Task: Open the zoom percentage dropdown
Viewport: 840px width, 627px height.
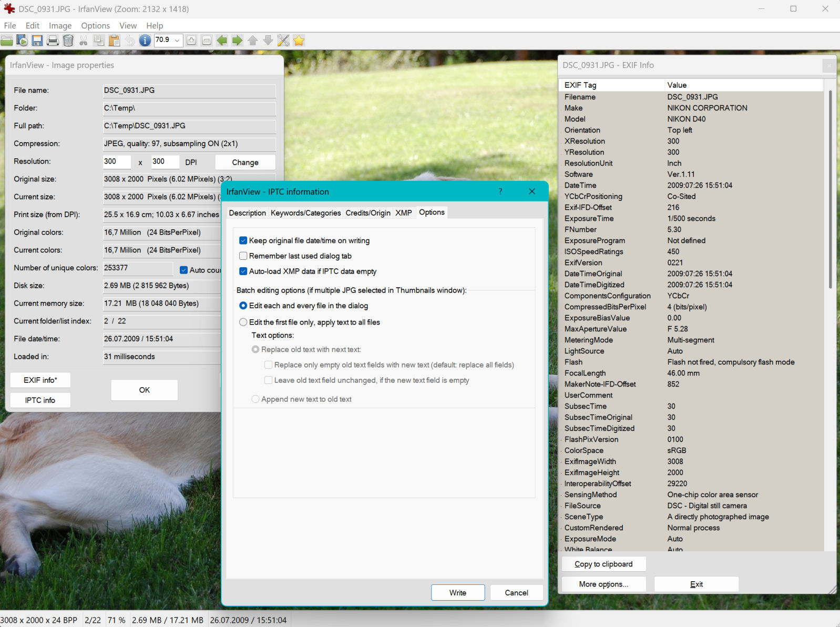Action: click(177, 41)
